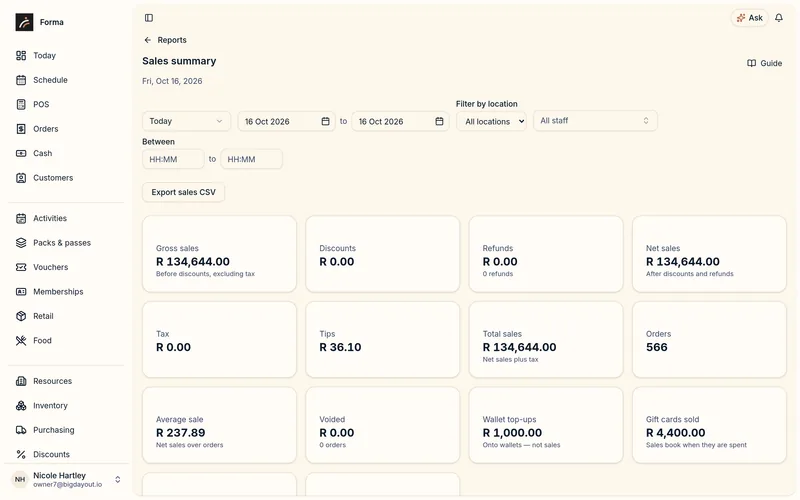
Task: Expand the Nicole Hartley account menu
Action: tap(118, 480)
